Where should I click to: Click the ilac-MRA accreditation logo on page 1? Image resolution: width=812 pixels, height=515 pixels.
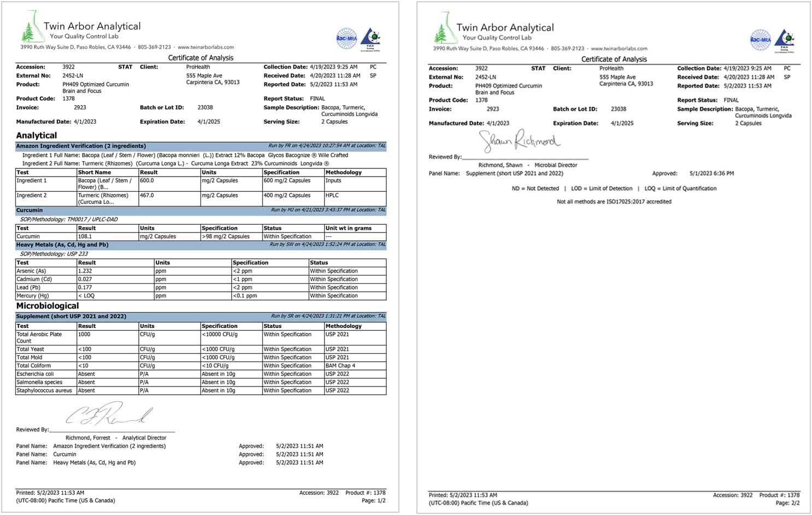click(346, 38)
